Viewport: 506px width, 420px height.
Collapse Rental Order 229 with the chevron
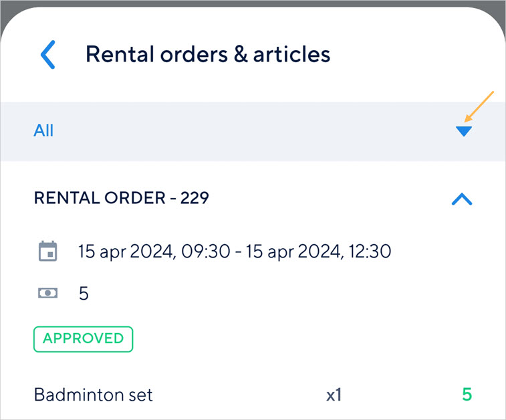(462, 199)
